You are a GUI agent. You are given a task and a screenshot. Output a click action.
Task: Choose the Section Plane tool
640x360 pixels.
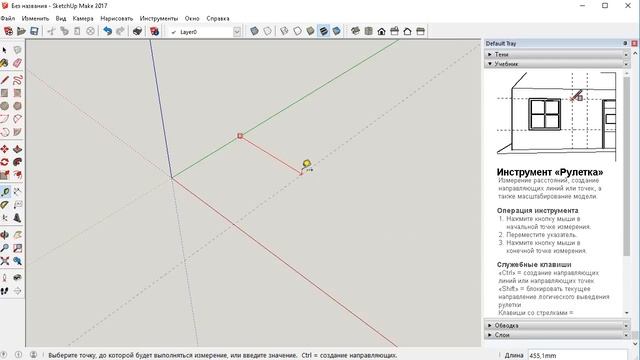[17, 291]
